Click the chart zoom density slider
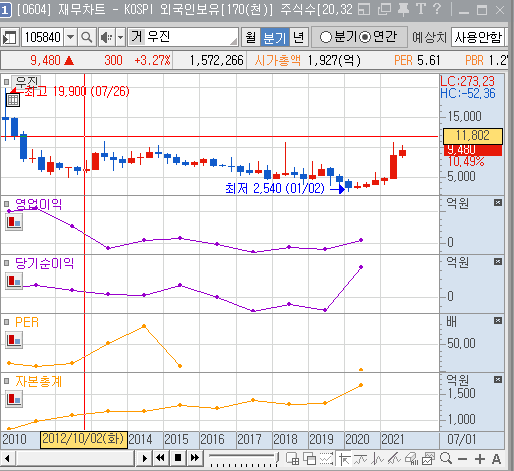 pos(244,459)
